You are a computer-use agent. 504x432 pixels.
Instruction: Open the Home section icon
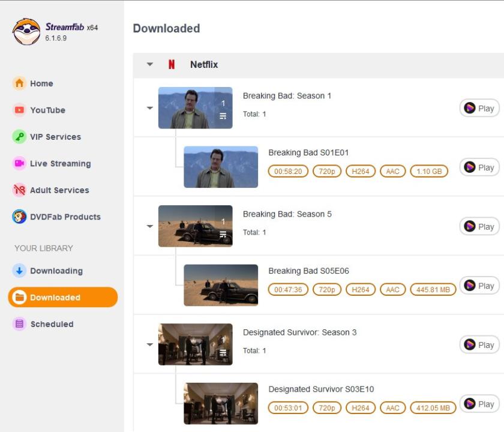(20, 83)
